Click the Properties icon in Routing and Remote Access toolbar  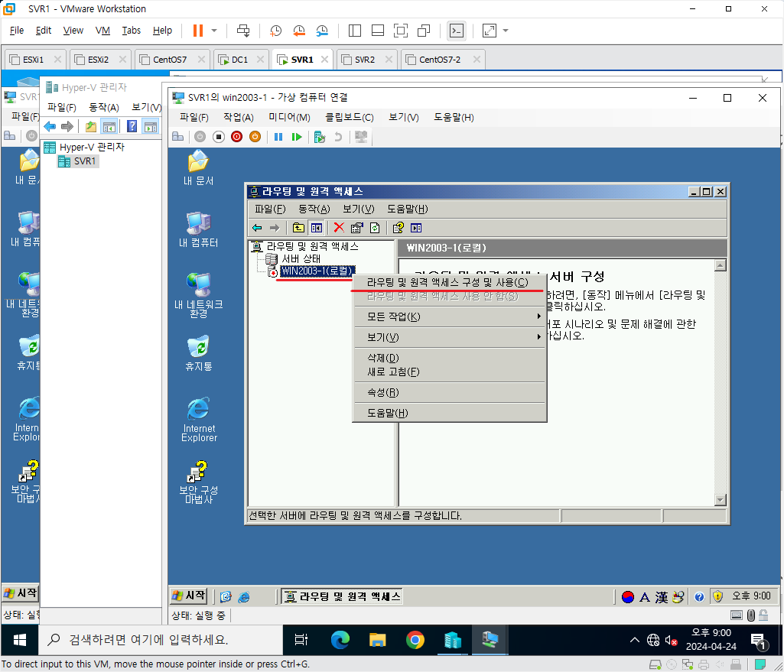(x=356, y=228)
